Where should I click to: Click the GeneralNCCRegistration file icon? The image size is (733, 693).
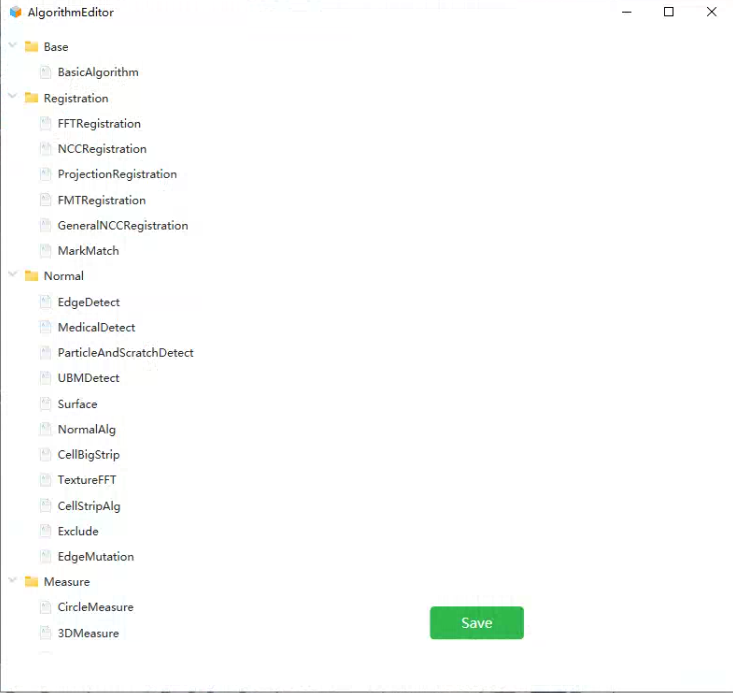point(45,225)
